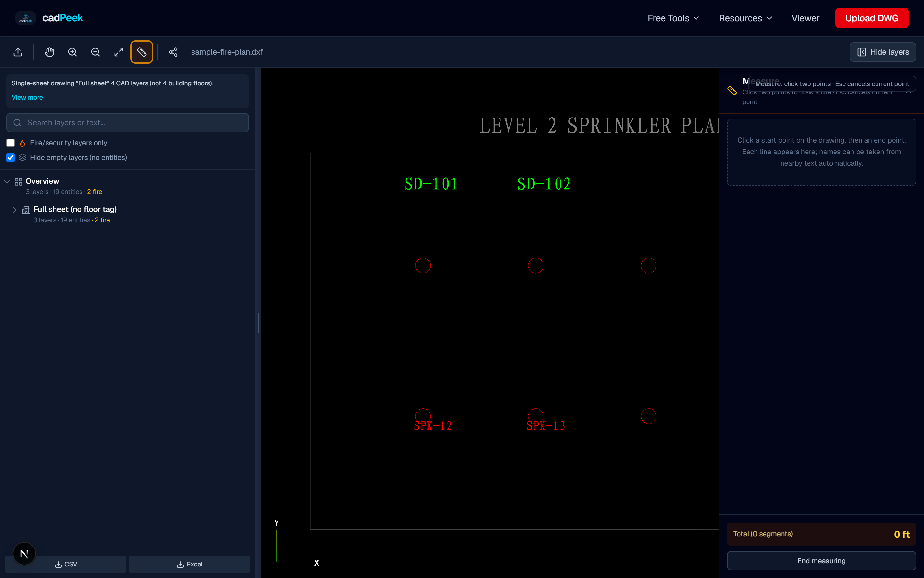The image size is (924, 578).
Task: Click the grid icon beside Overview
Action: click(18, 181)
